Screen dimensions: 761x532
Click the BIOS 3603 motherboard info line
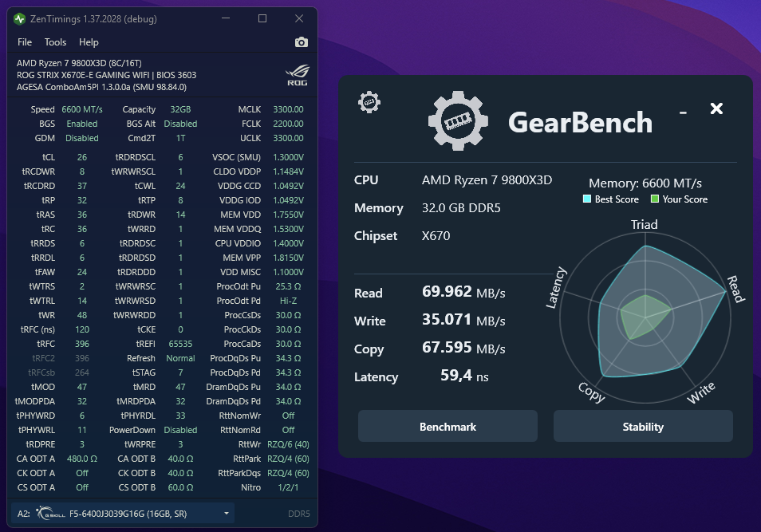[106, 75]
